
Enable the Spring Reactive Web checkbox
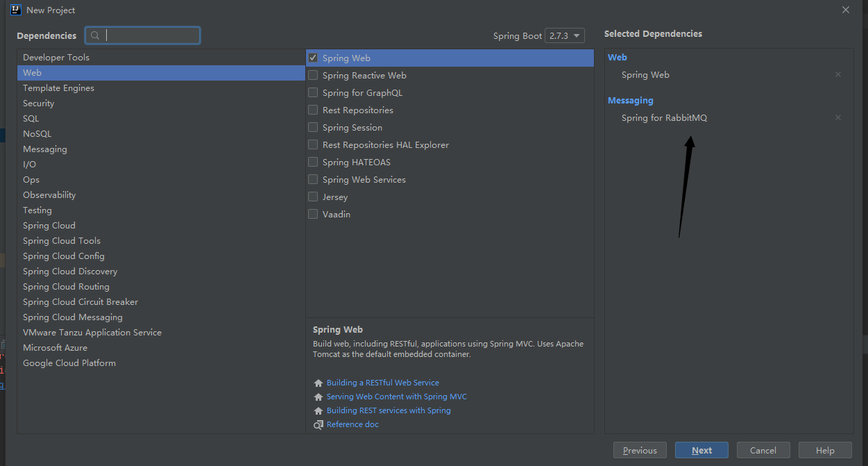[313, 75]
